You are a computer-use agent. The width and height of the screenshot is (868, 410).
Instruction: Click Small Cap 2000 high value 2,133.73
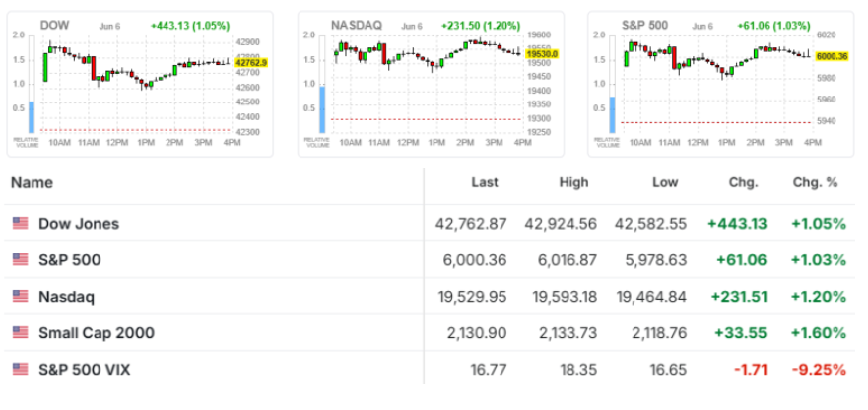click(x=567, y=333)
